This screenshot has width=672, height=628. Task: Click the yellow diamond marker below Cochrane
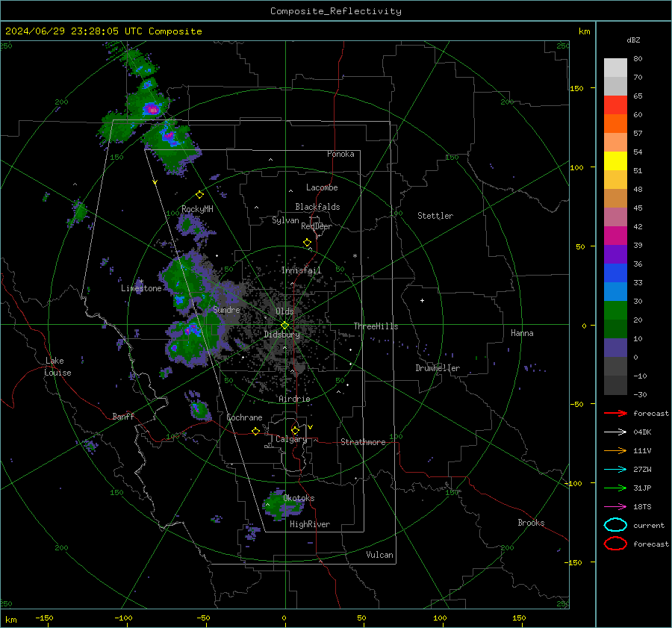click(x=255, y=431)
